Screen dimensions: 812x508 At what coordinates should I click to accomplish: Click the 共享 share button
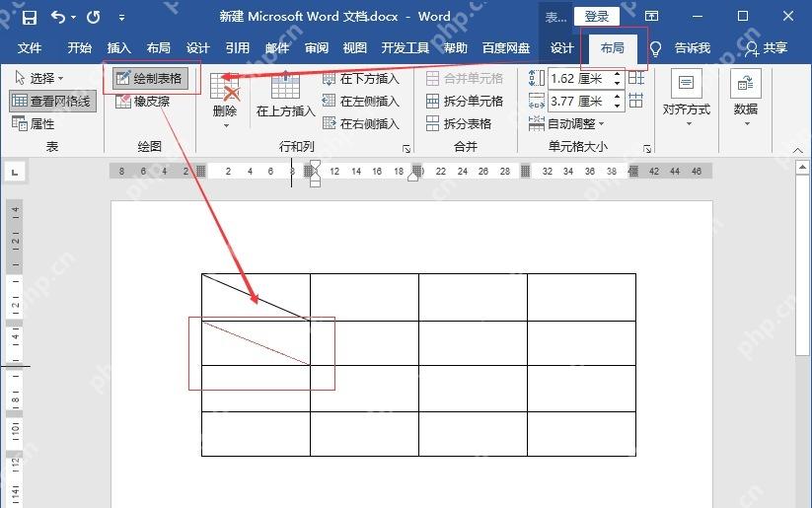click(x=767, y=48)
